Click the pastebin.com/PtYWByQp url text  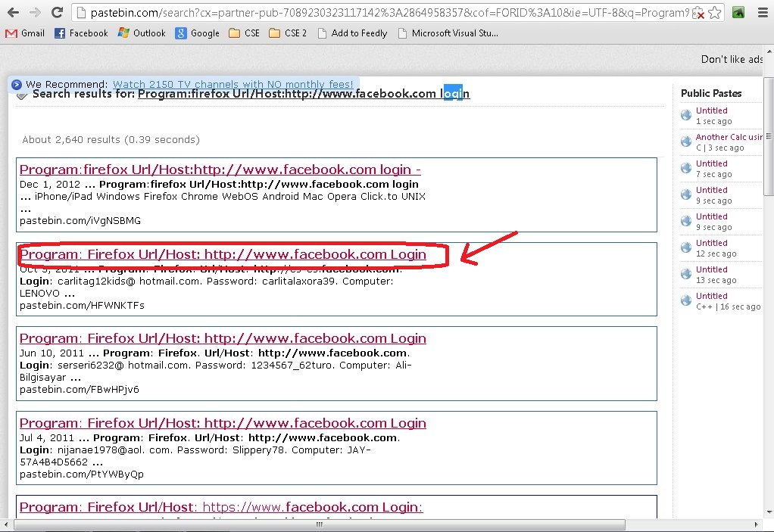click(82, 474)
